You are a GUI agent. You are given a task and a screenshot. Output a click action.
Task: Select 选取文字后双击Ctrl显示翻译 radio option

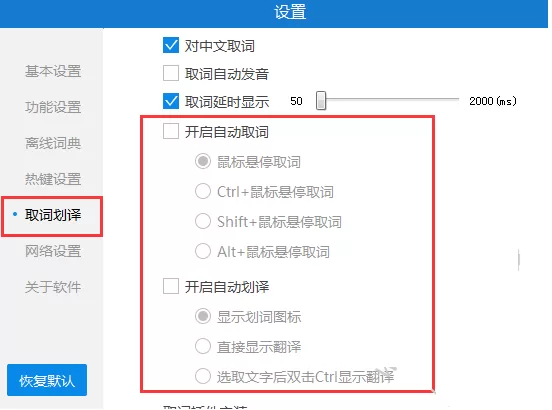tap(203, 376)
